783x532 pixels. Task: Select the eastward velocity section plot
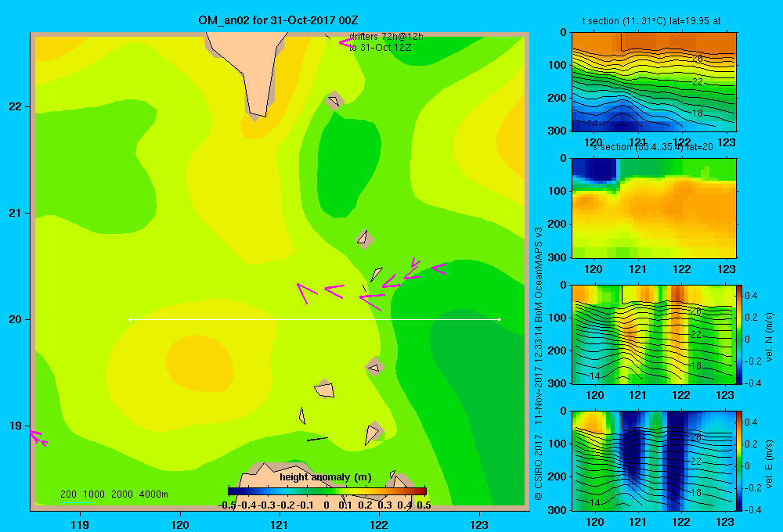click(654, 461)
